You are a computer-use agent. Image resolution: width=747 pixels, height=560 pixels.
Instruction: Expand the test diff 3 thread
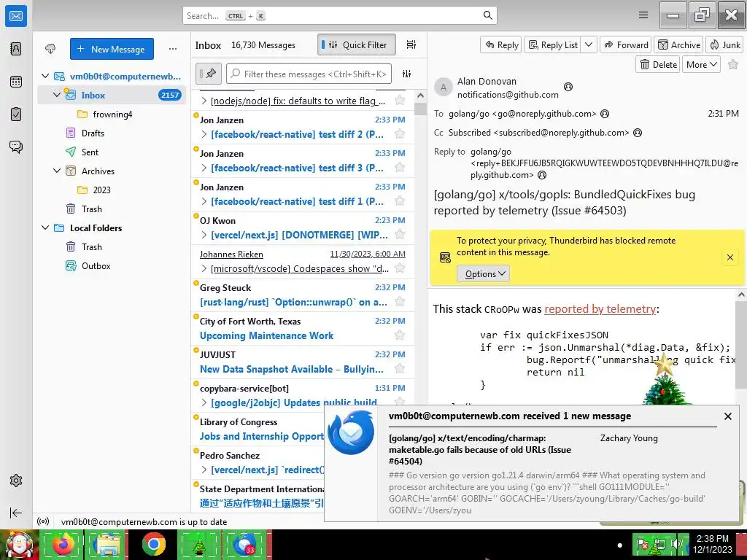coord(204,168)
